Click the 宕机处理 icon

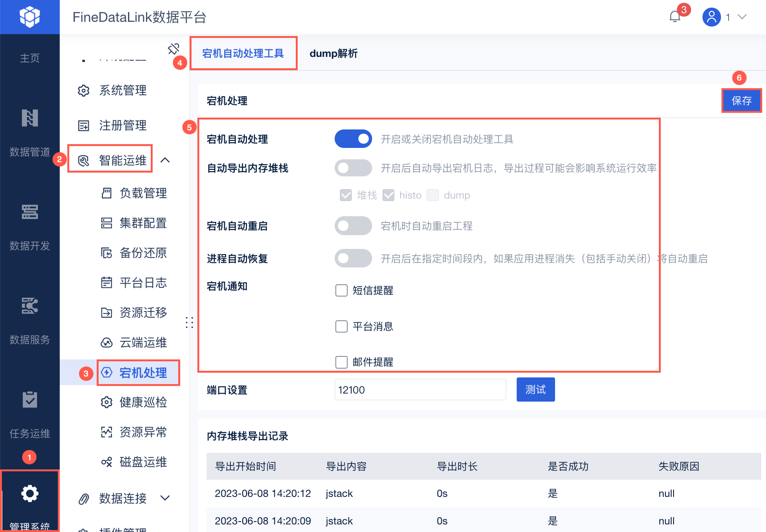[x=107, y=372]
